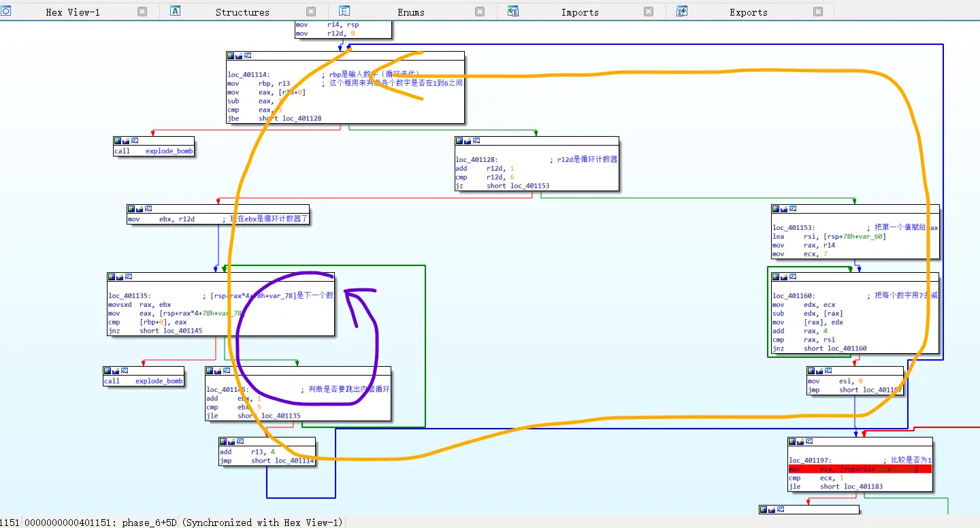Click pencil icon on loc_401145 node header
This screenshot has width=980, height=528.
point(218,371)
